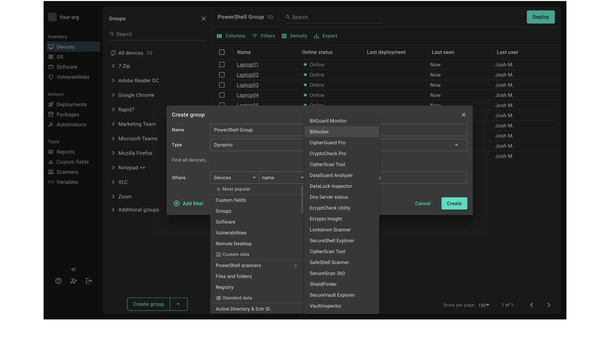Click the Groups panel search field

click(159, 34)
